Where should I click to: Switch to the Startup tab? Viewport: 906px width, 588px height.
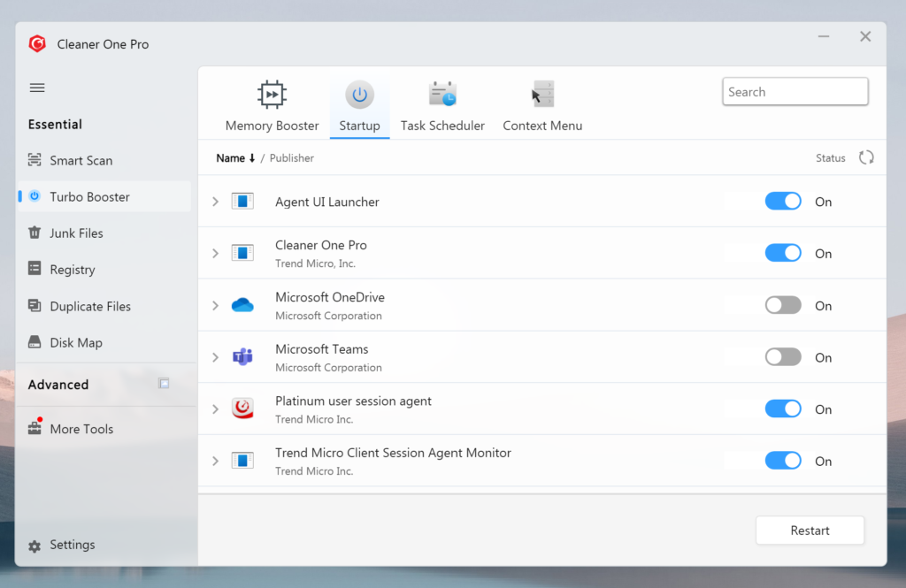(359, 106)
